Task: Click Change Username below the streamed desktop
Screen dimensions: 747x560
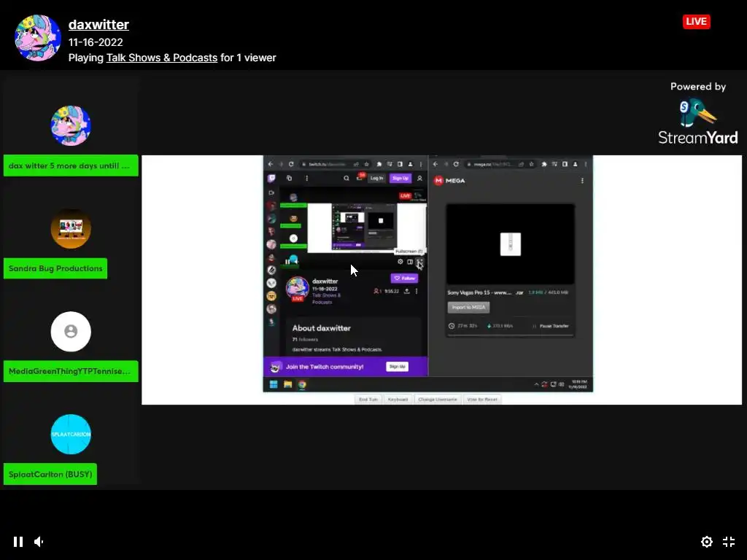Action: [x=438, y=399]
